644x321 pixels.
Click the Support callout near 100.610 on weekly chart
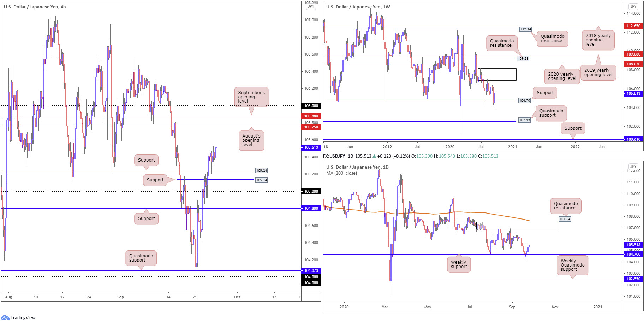573,128
